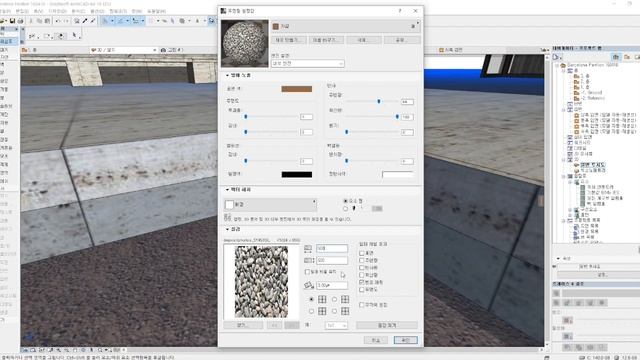Click the Paste toolbar icon
This screenshot has height=360, width=640.
pyautogui.click(x=47, y=21)
